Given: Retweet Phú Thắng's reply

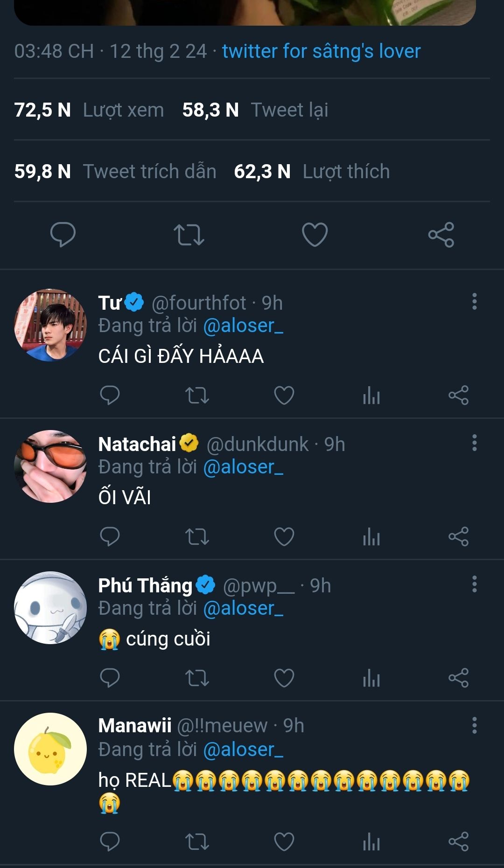Looking at the screenshot, I should coord(197,678).
